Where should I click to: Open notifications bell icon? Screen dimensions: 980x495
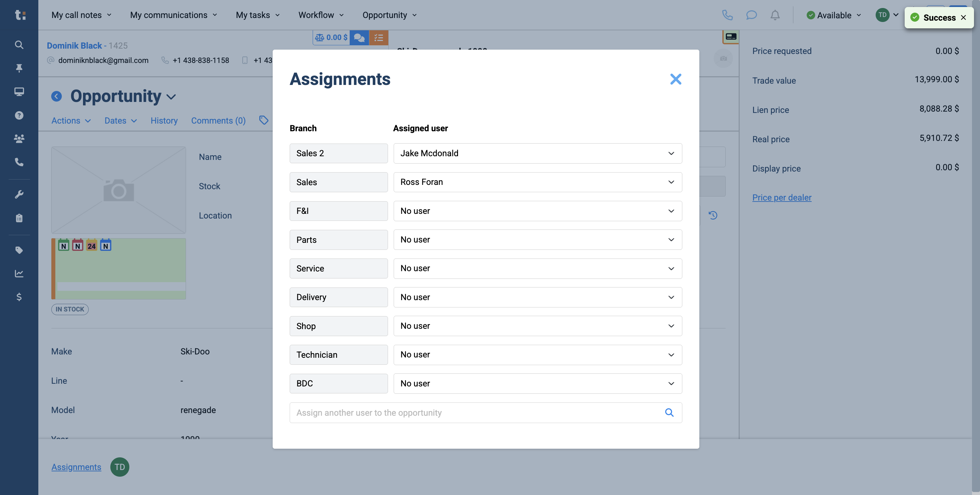click(775, 15)
